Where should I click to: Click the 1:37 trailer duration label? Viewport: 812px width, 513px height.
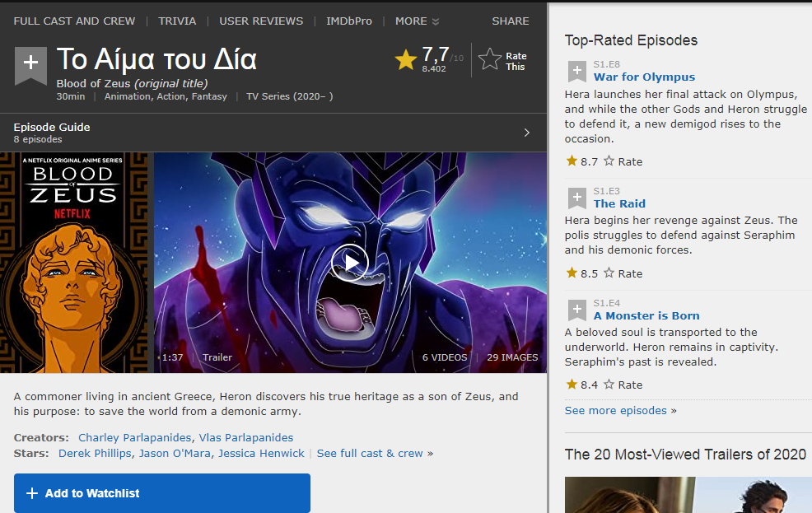point(172,357)
